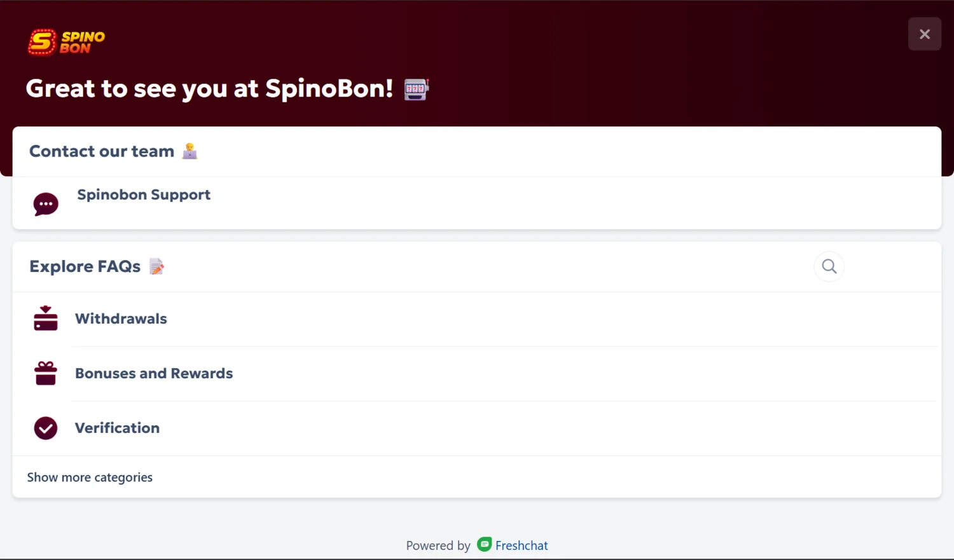Click the SpinoBon logo
This screenshot has height=560, width=954.
click(66, 41)
